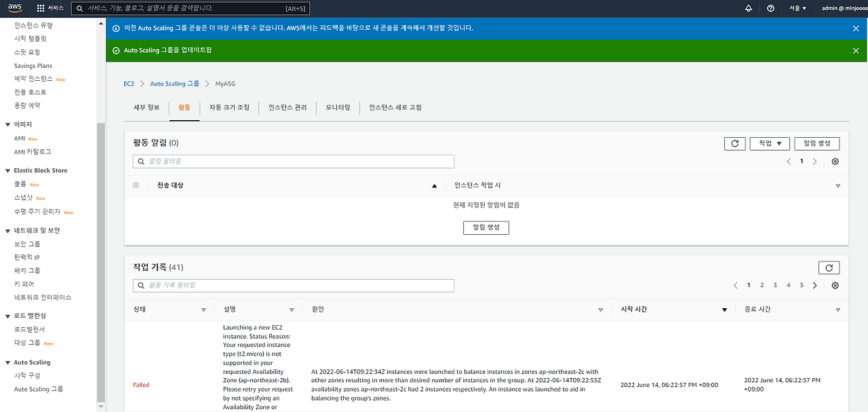Select all 활동 알림 checkbox
The image size is (868, 412).
click(136, 185)
